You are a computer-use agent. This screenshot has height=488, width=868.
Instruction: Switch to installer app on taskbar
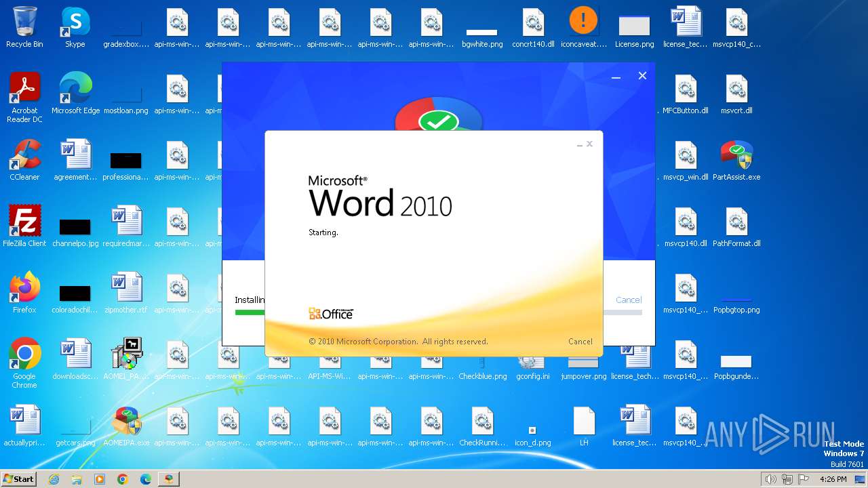pos(169,479)
